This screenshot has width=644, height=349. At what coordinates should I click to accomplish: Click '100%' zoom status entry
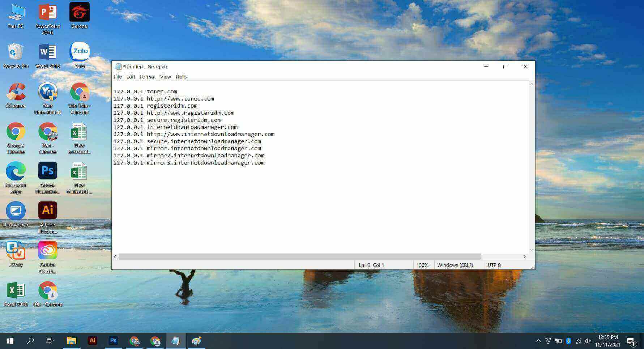tap(422, 265)
